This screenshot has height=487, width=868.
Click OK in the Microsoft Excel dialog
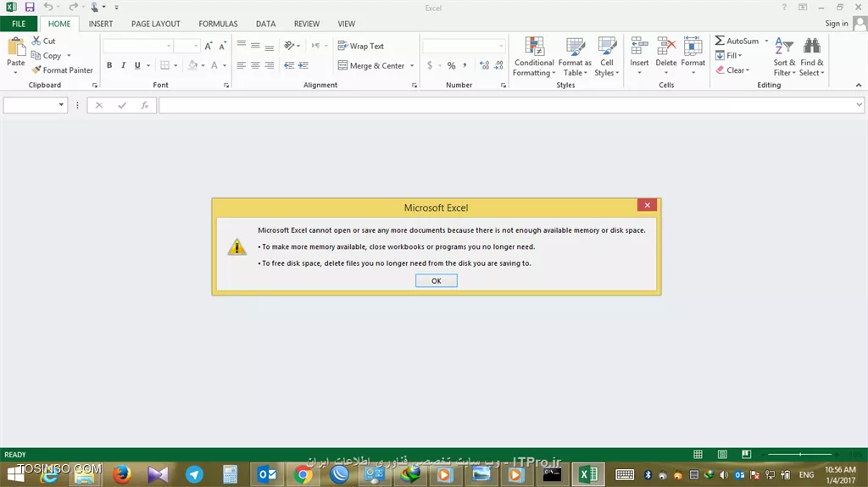437,280
